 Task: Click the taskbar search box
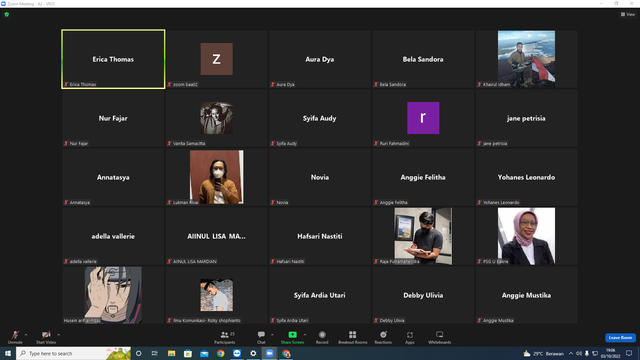click(x=73, y=353)
